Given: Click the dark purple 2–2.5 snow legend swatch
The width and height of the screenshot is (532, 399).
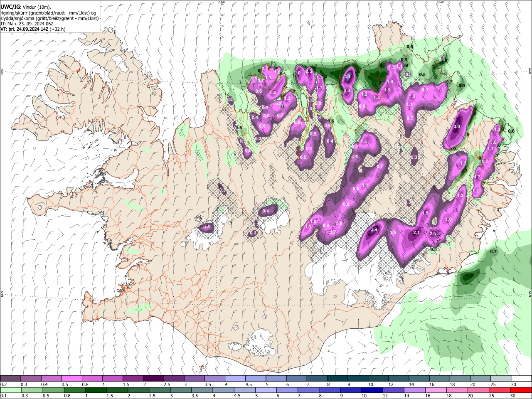Looking at the screenshot, I should (153, 378).
